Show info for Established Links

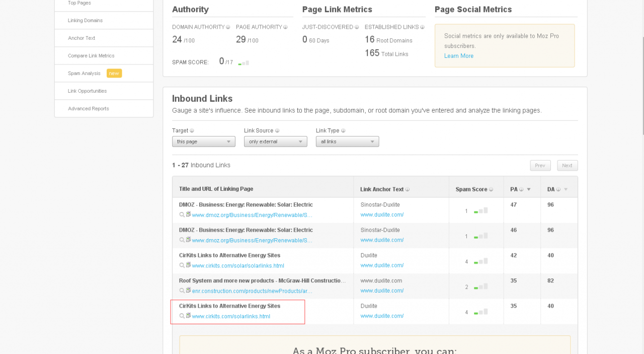click(x=422, y=27)
